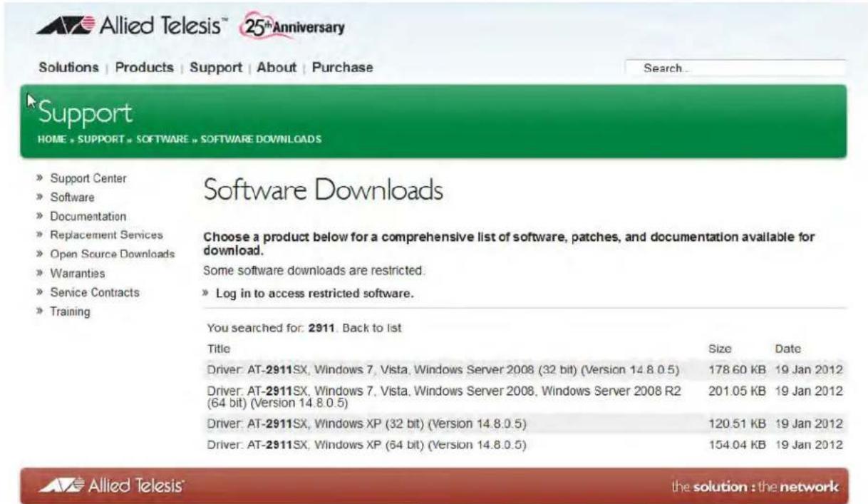
Task: Open Documentation in the sidebar
Action: pyautogui.click(x=88, y=216)
